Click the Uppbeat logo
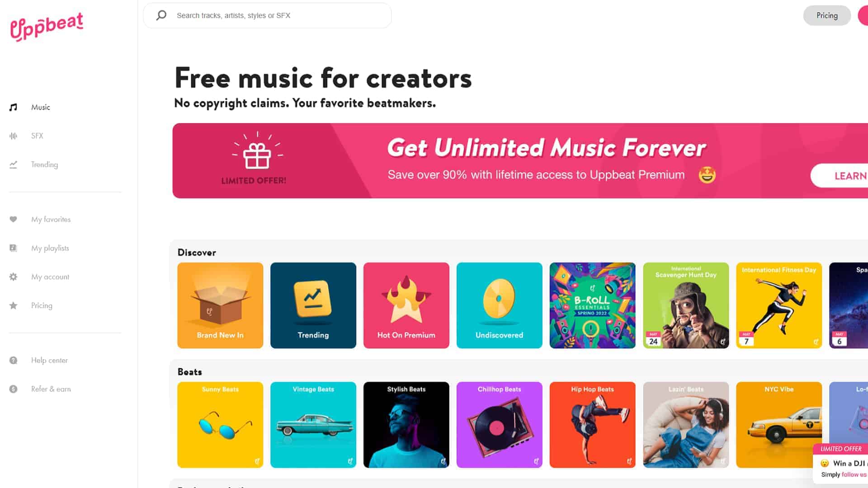 coord(47,26)
